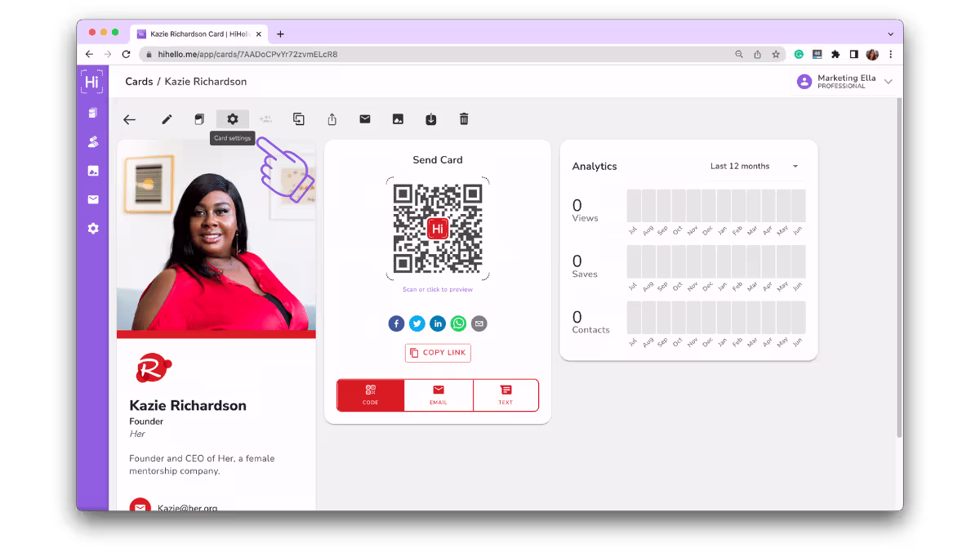980x553 pixels.
Task: Click the Kazie Richardson profile photo
Action: coord(216,235)
